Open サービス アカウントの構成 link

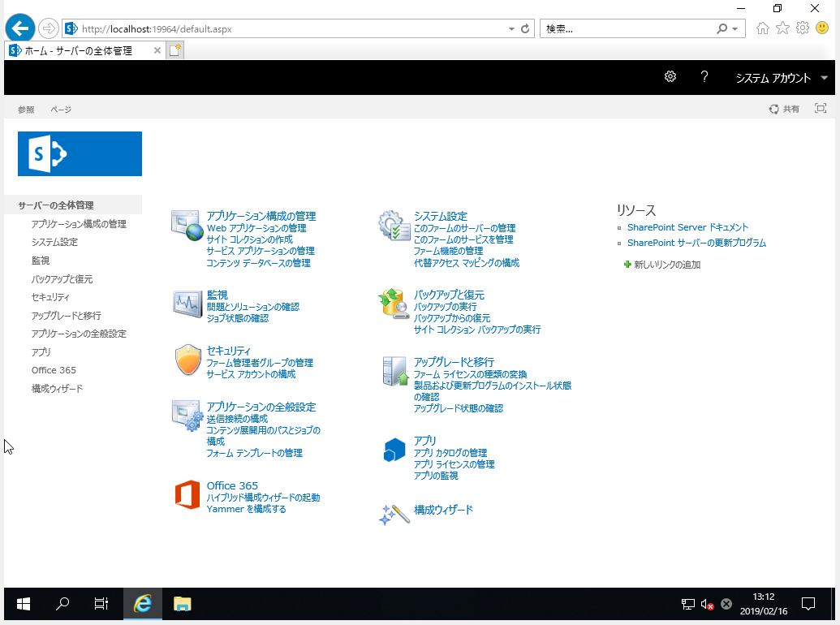click(x=252, y=374)
